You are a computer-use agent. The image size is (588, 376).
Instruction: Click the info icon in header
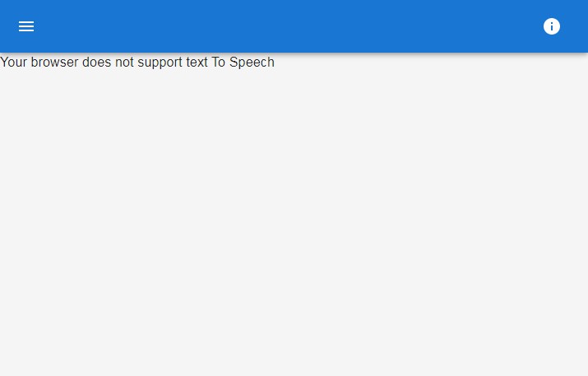click(552, 26)
